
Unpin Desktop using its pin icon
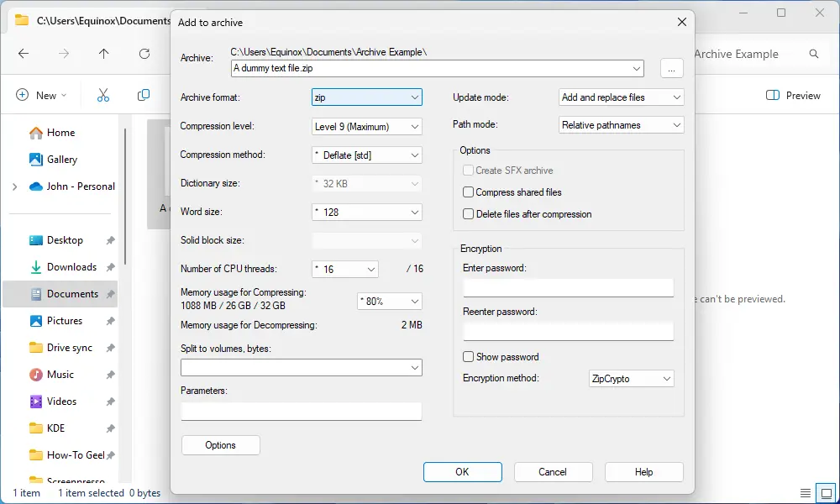pyautogui.click(x=110, y=240)
